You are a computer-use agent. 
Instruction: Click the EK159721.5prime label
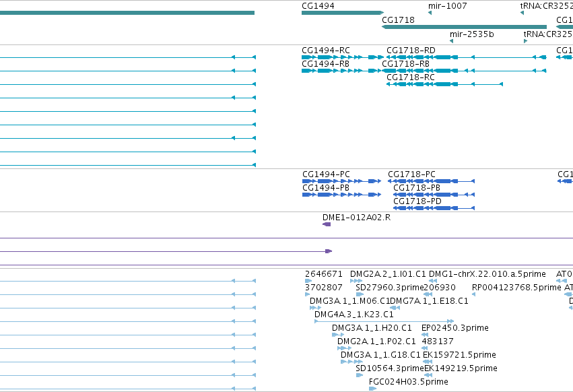[x=459, y=355]
